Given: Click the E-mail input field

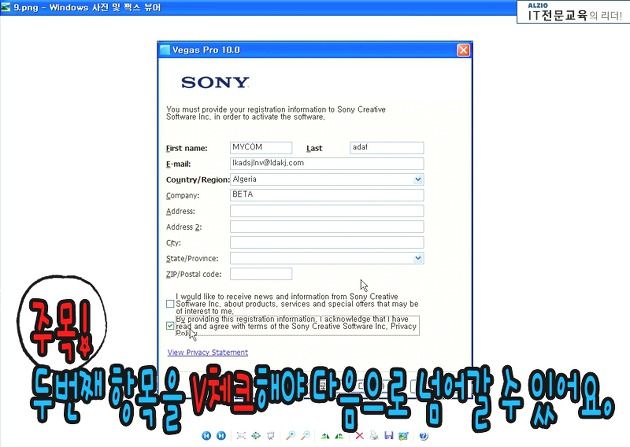Looking at the screenshot, I should tap(327, 163).
